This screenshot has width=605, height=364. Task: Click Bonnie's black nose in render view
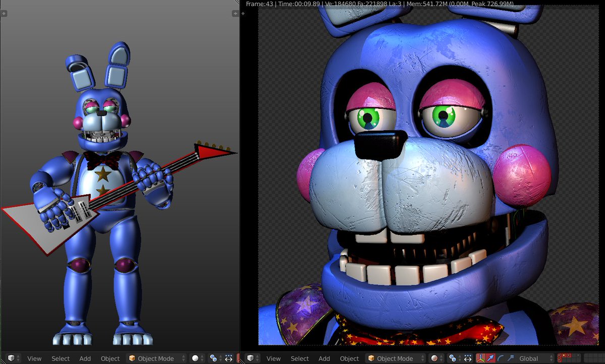pyautogui.click(x=380, y=145)
